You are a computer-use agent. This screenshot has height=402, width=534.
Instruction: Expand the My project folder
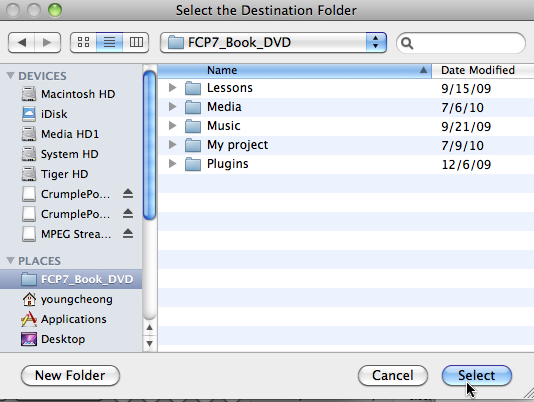click(x=173, y=145)
